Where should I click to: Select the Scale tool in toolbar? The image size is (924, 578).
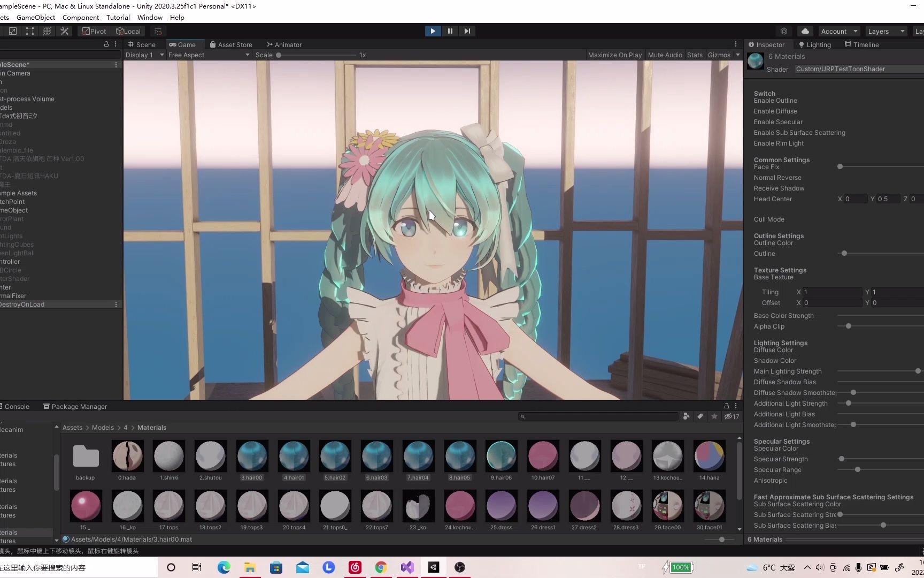[x=13, y=31]
